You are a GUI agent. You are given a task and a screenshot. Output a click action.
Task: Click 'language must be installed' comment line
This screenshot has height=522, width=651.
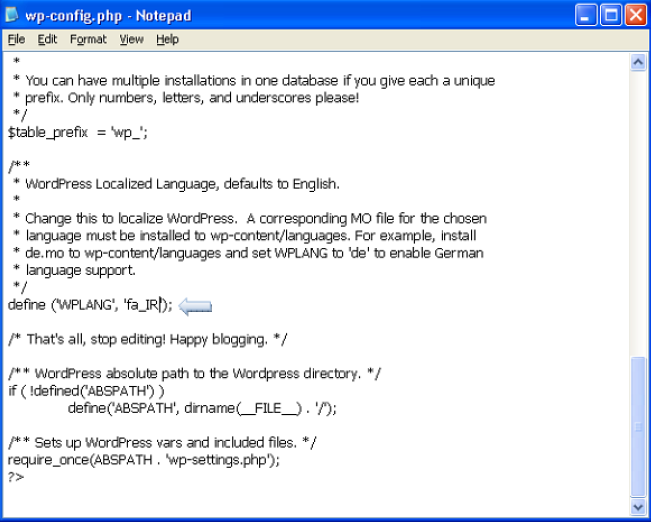tap(245, 236)
